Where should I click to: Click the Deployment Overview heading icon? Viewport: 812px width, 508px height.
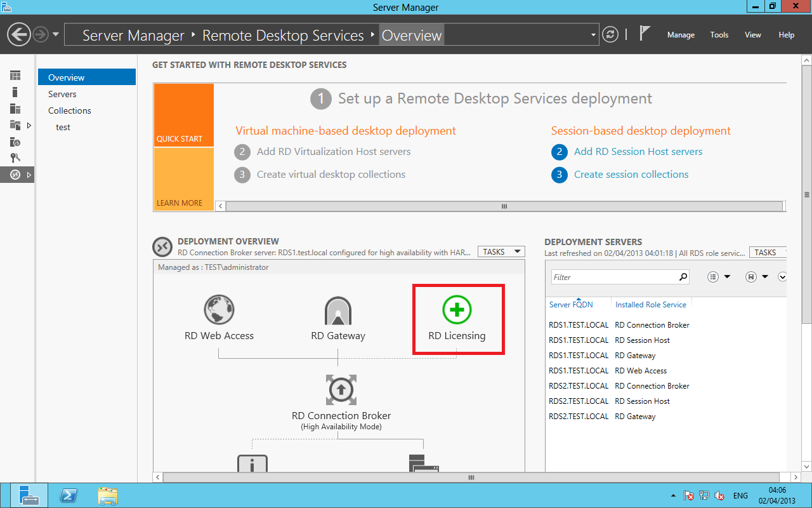162,246
